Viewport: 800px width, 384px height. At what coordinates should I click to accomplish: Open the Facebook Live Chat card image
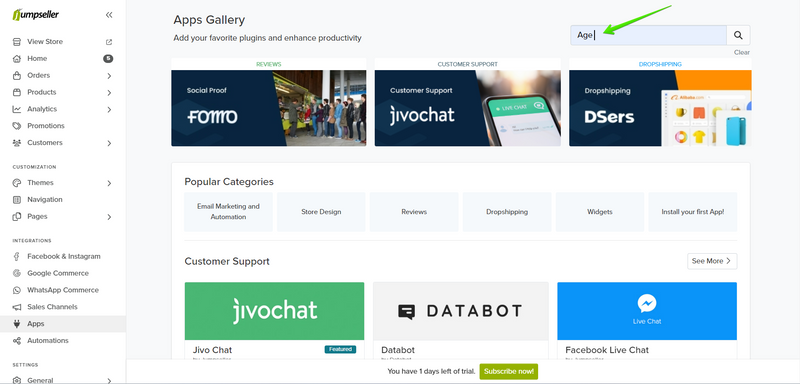coord(647,311)
